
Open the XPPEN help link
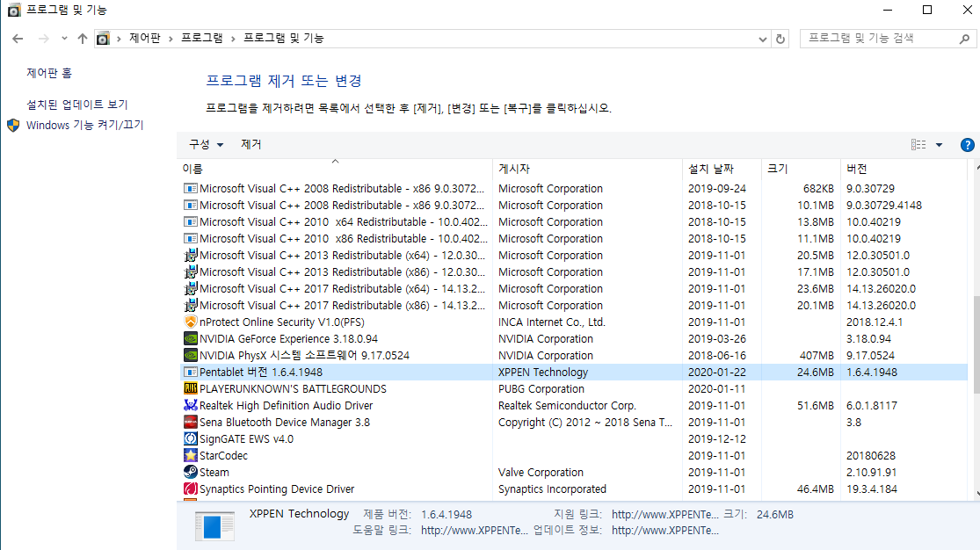pyautogui.click(x=475, y=530)
